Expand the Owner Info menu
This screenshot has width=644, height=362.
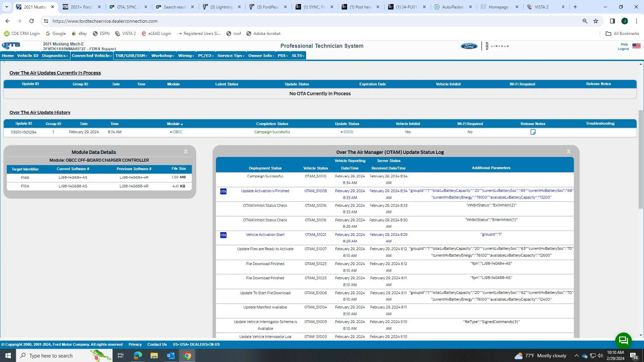(x=261, y=56)
